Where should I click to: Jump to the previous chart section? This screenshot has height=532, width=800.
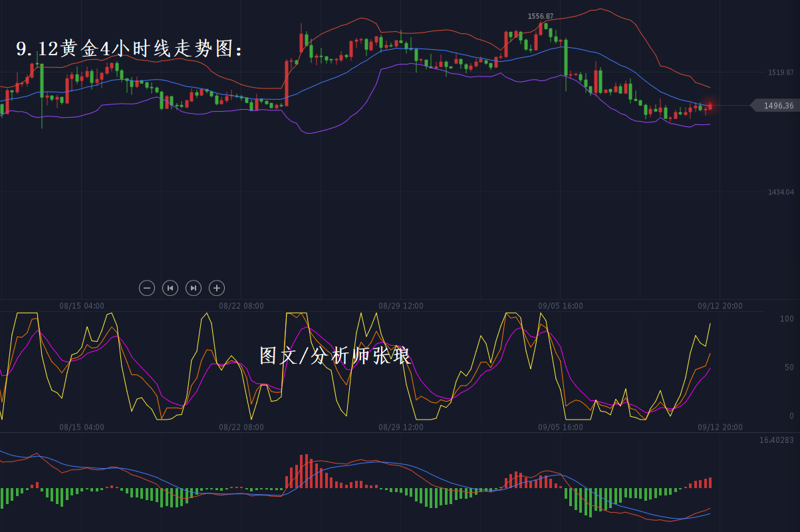(x=170, y=288)
